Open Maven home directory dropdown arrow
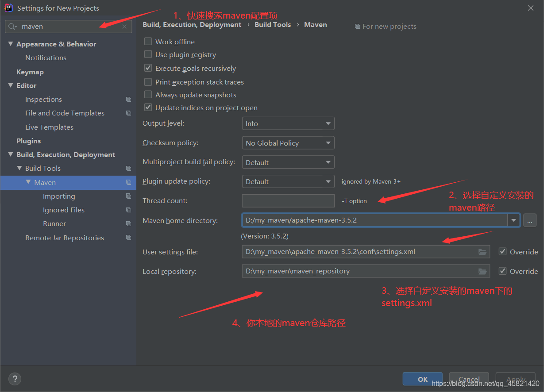 click(x=514, y=220)
